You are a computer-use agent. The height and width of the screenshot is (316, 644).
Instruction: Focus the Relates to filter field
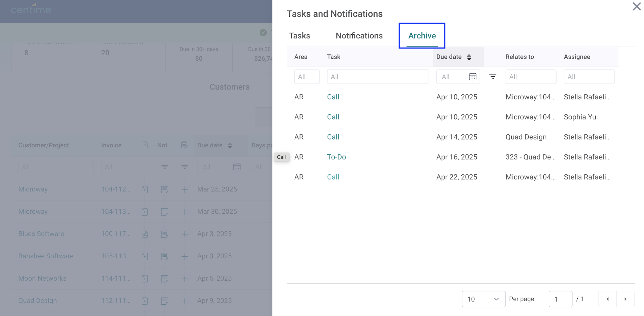pyautogui.click(x=531, y=77)
